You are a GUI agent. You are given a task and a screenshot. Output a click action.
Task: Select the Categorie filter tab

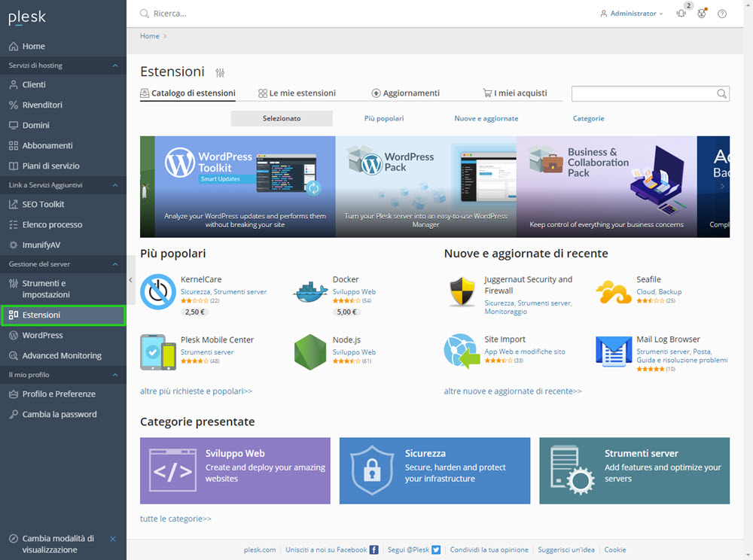588,118
